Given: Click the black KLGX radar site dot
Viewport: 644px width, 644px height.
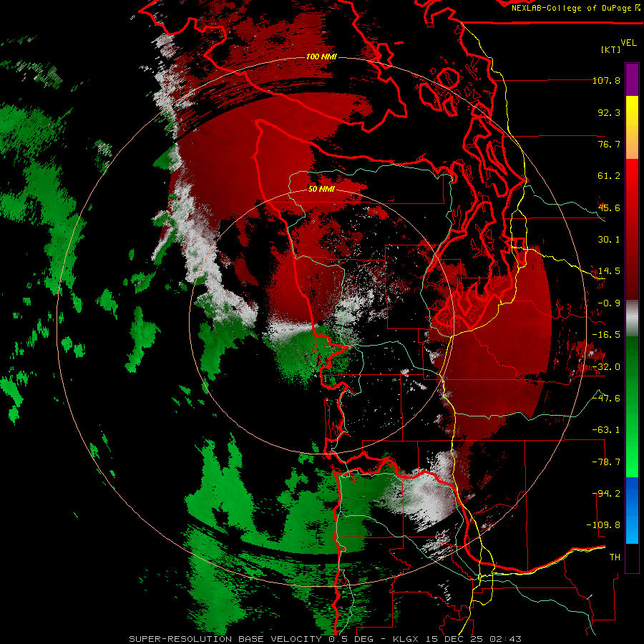Looking at the screenshot, I should coord(321,323).
